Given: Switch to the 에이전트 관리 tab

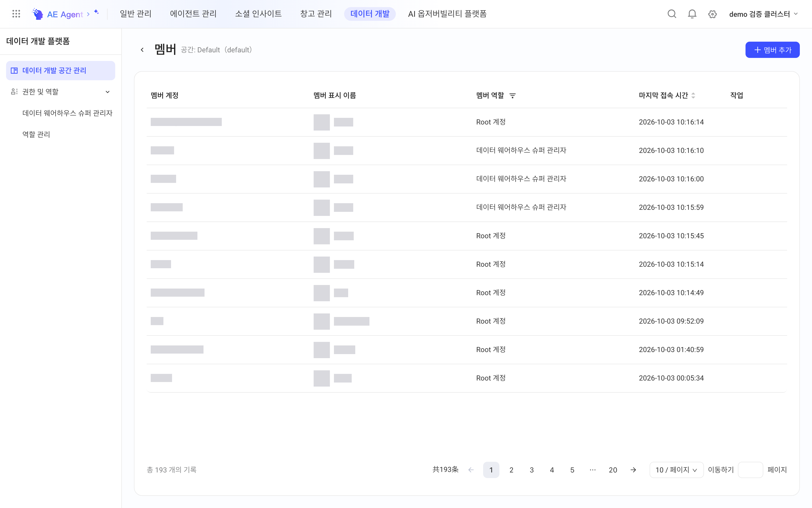Looking at the screenshot, I should (x=193, y=14).
